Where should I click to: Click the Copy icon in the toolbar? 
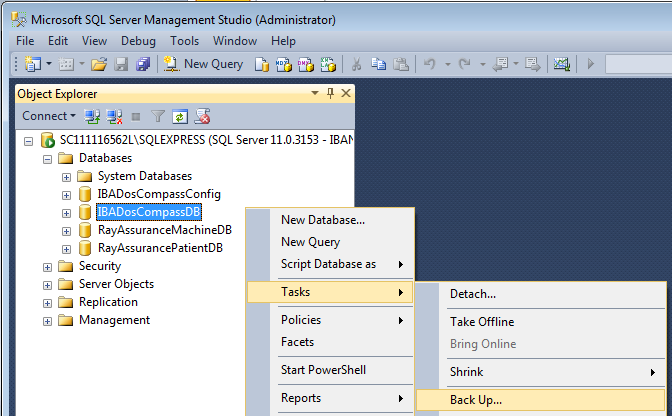click(x=378, y=64)
